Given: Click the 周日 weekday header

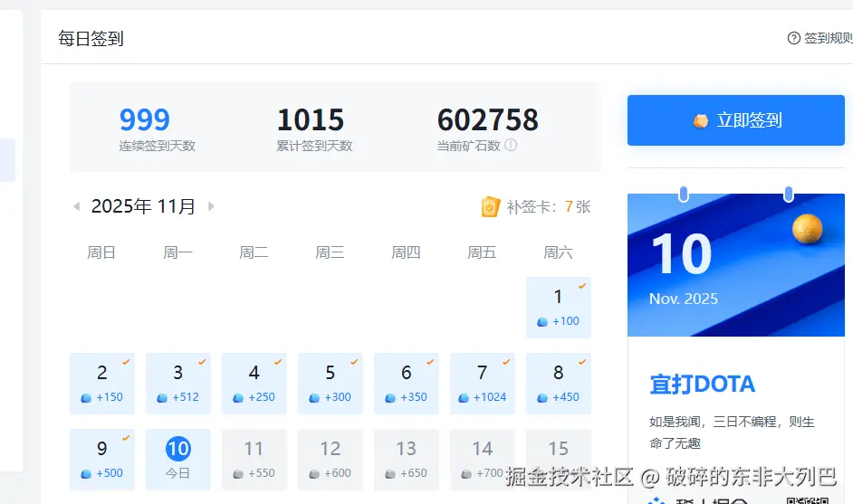Looking at the screenshot, I should click(x=101, y=252).
